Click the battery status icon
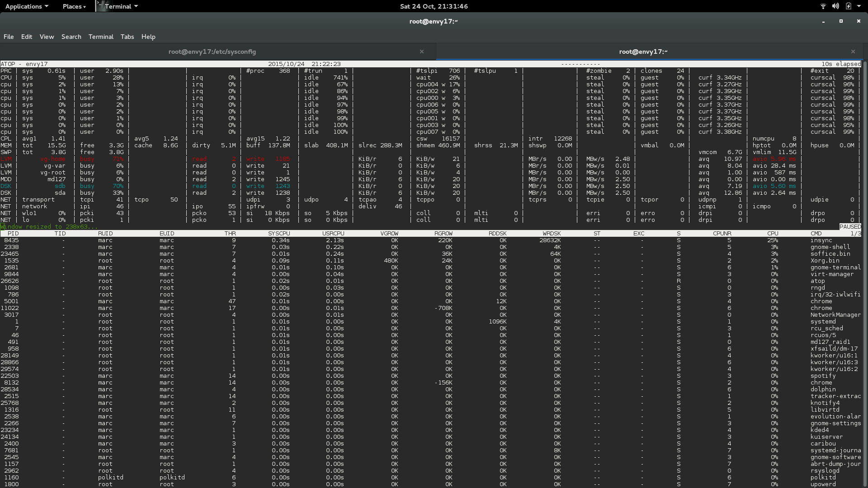The height and width of the screenshot is (488, 868). coord(848,6)
